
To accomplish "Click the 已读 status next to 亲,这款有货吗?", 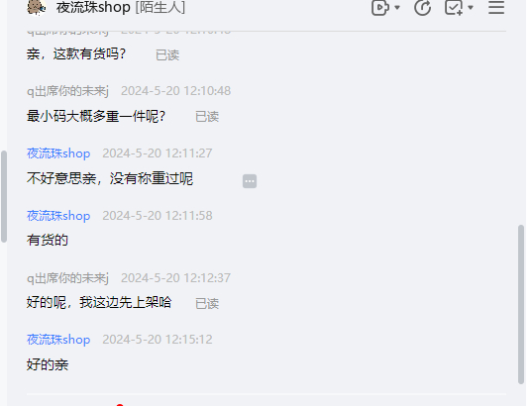I will (x=167, y=55).
